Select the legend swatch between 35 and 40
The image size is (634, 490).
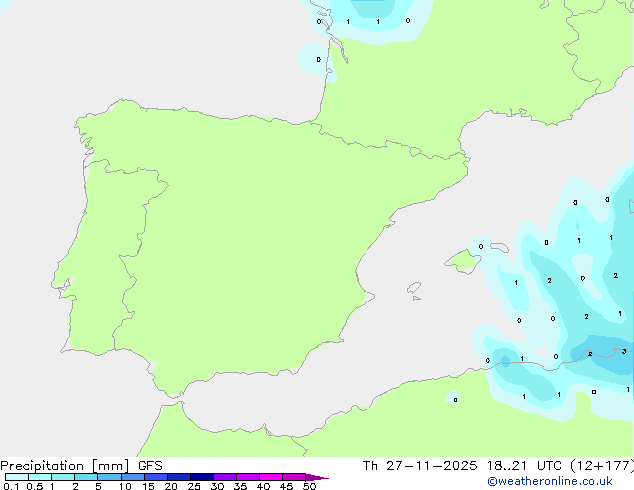pyautogui.click(x=247, y=477)
